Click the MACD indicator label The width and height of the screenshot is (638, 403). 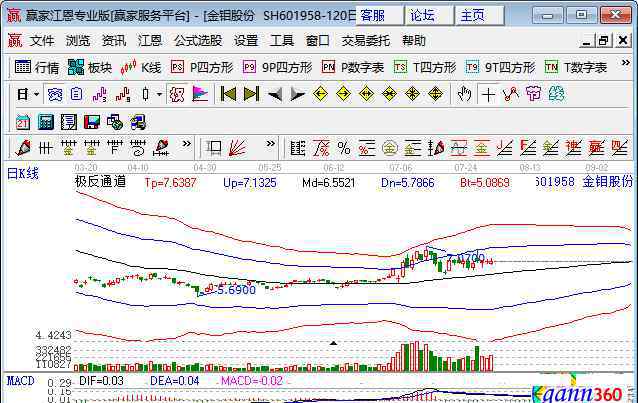(x=20, y=381)
